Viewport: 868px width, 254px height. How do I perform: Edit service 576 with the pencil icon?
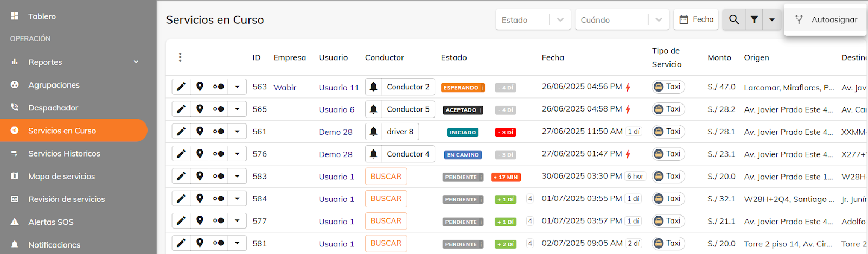point(181,154)
